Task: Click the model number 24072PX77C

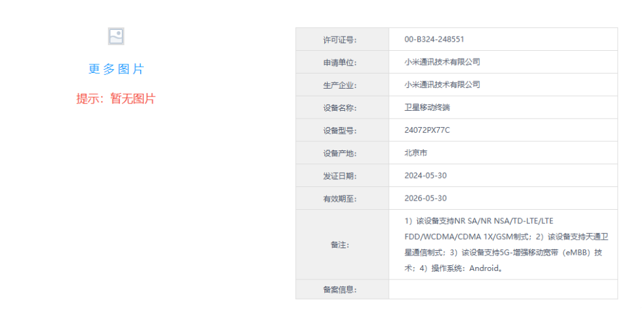Action: pyautogui.click(x=427, y=130)
